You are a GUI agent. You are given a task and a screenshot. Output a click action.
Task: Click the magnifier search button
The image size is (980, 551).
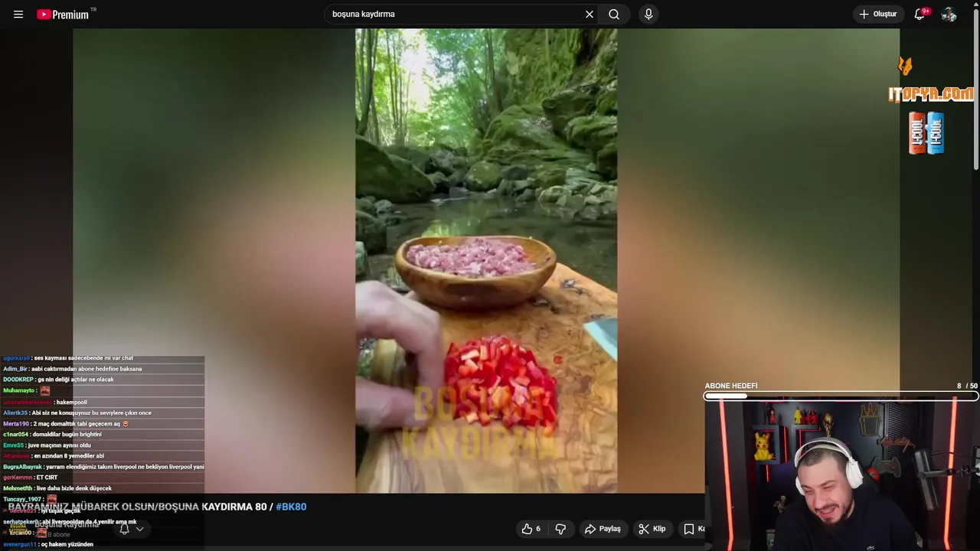[x=614, y=15]
